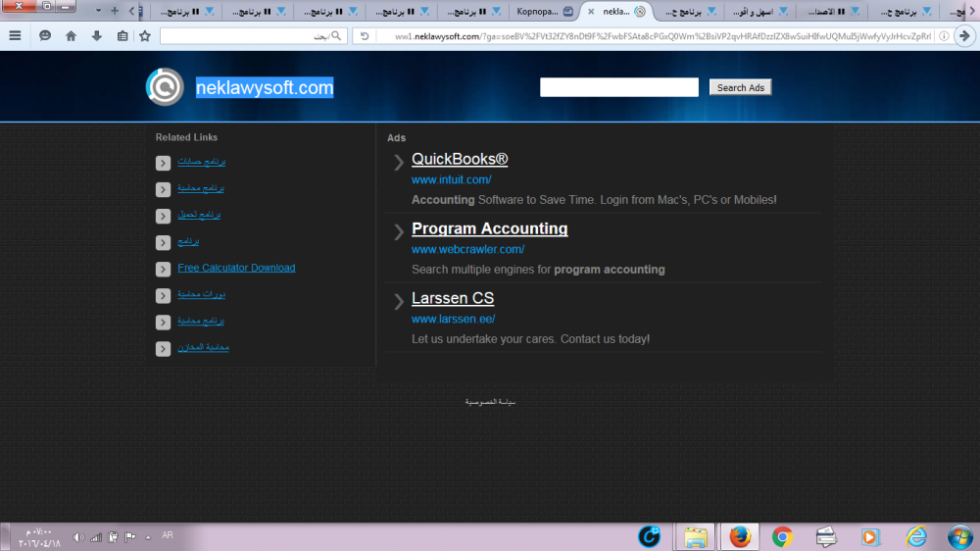
Task: Open File Explorer folder in taskbar
Action: click(696, 537)
